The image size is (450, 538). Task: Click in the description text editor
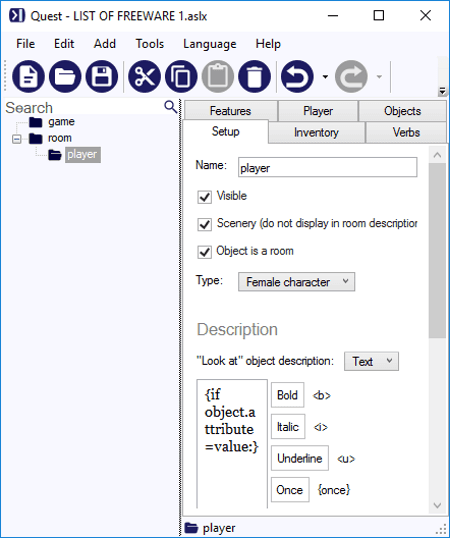click(232, 443)
